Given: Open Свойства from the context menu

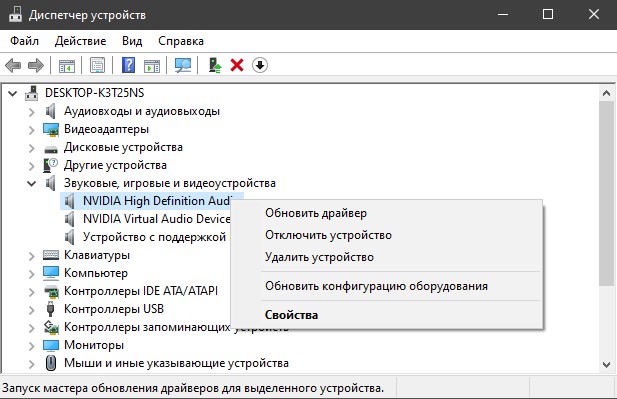Looking at the screenshot, I should 387,315.
